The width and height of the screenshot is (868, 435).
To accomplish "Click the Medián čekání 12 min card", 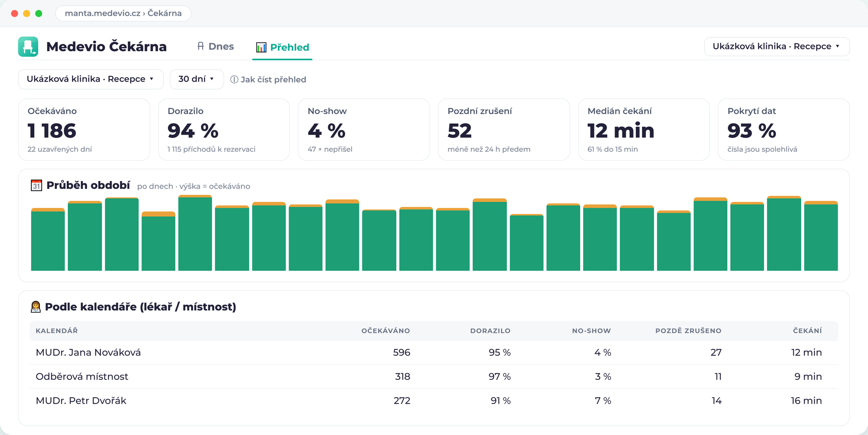I will click(644, 129).
